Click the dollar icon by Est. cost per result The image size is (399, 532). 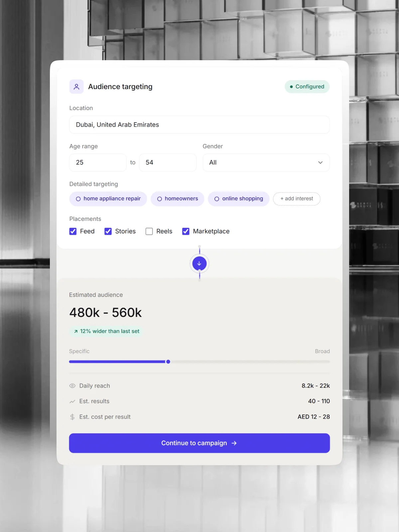[x=72, y=417]
